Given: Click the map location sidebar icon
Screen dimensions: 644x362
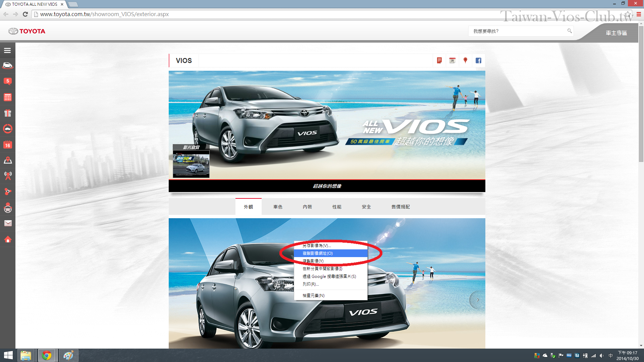Looking at the screenshot, I should pos(7,160).
